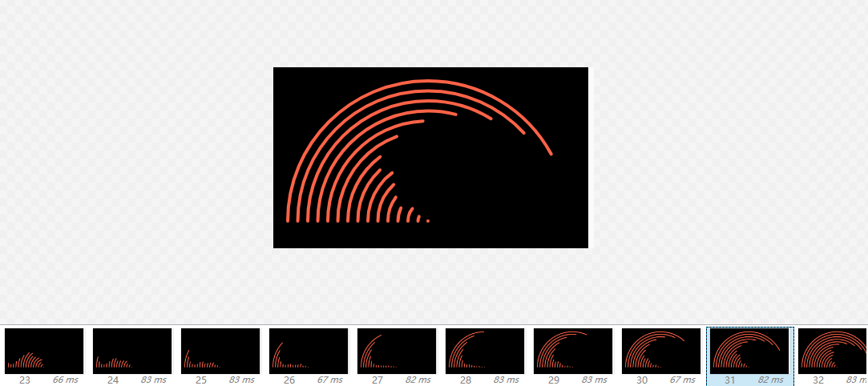868x386 pixels.
Task: Click the 67 ms delay of frame 26
Action: (x=329, y=380)
